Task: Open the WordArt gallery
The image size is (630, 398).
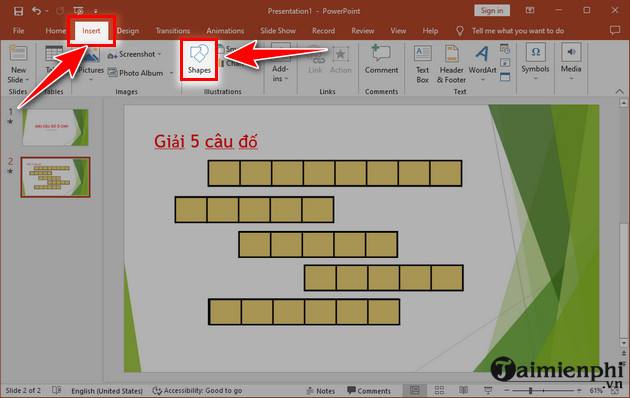Action: click(x=483, y=63)
